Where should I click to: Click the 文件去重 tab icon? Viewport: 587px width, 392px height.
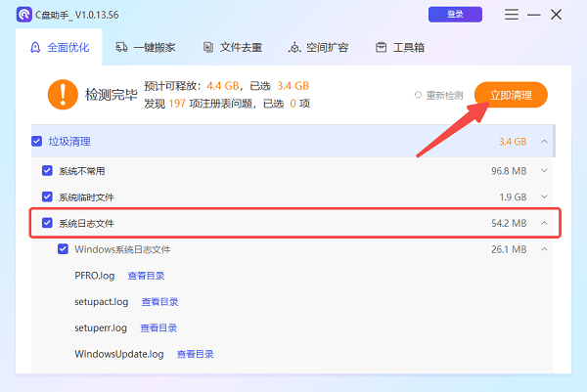[x=208, y=47]
